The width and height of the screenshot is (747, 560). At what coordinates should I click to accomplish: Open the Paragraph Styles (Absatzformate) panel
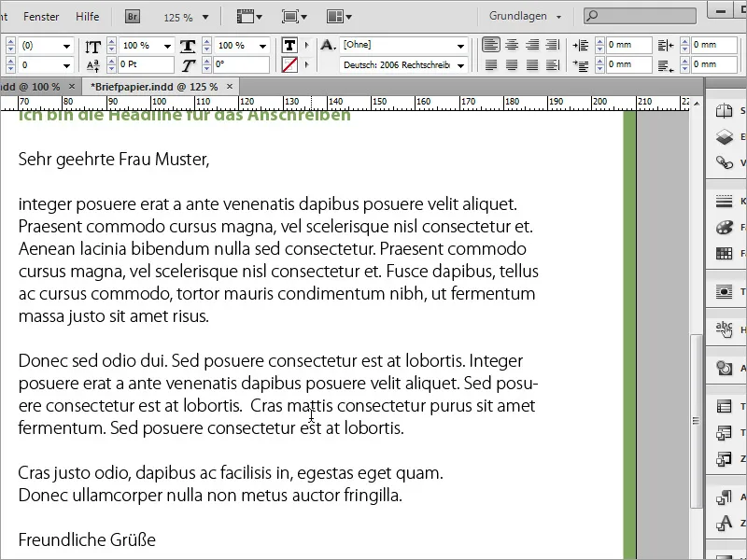point(725,497)
